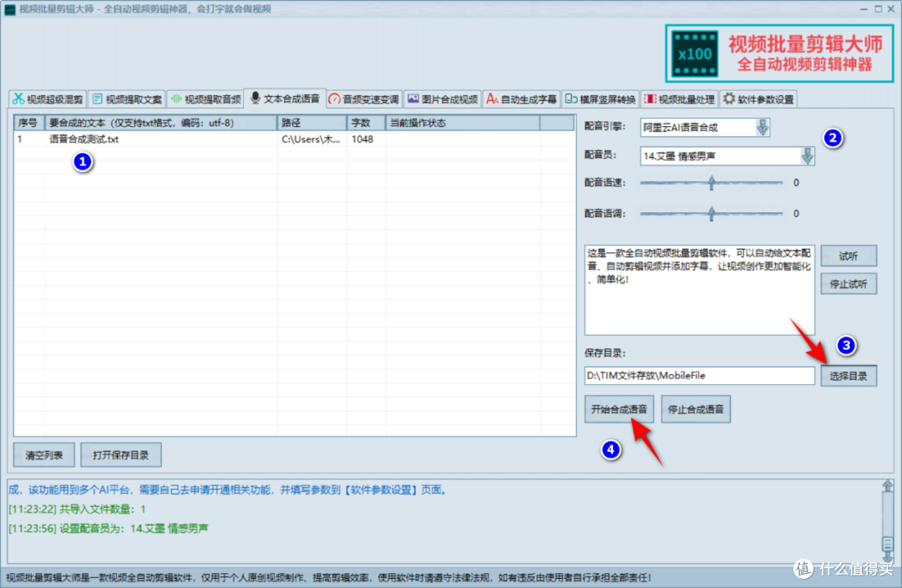Click the log scrollbar up arrow
The width and height of the screenshot is (902, 588).
point(888,486)
